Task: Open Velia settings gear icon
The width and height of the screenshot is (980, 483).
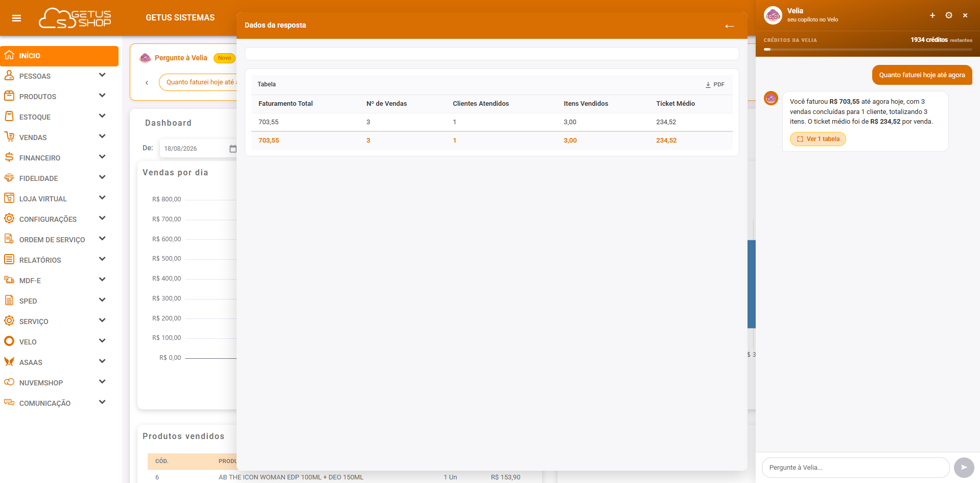Action: click(x=949, y=15)
